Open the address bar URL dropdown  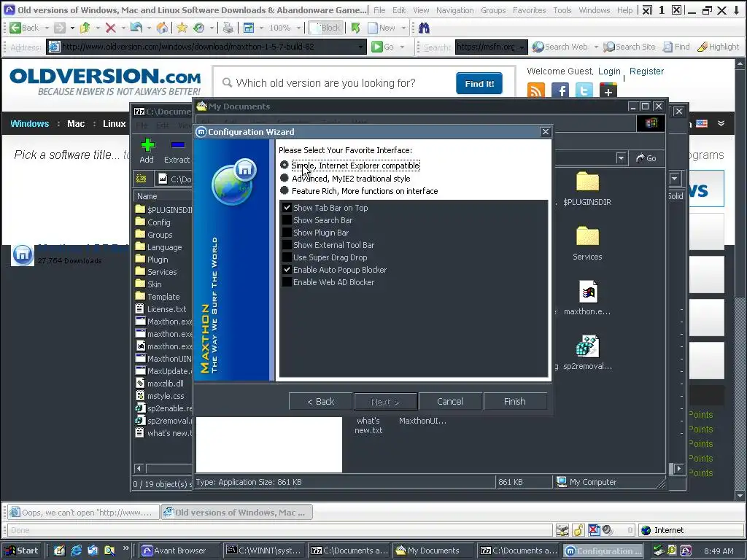click(360, 47)
